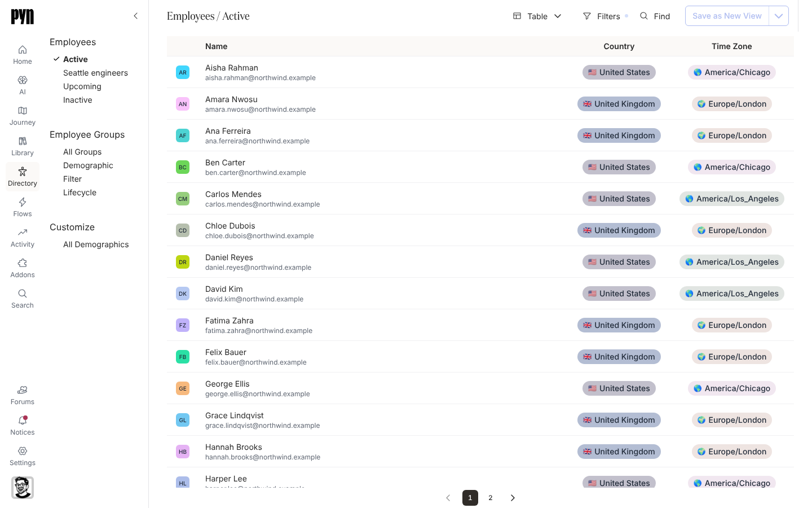
Task: Open the AI section
Action: click(23, 85)
